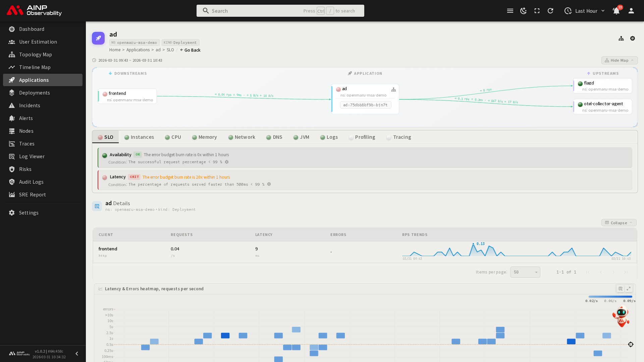Toggle Hide Map button

tap(619, 60)
